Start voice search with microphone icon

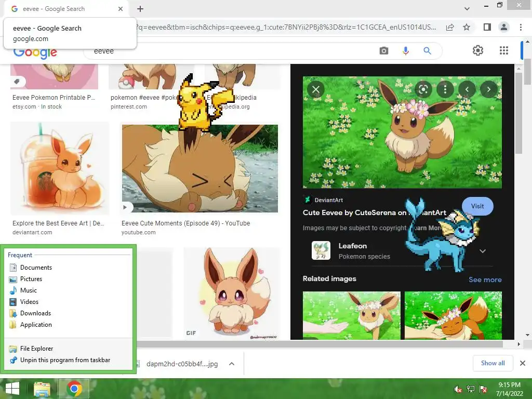[405, 51]
